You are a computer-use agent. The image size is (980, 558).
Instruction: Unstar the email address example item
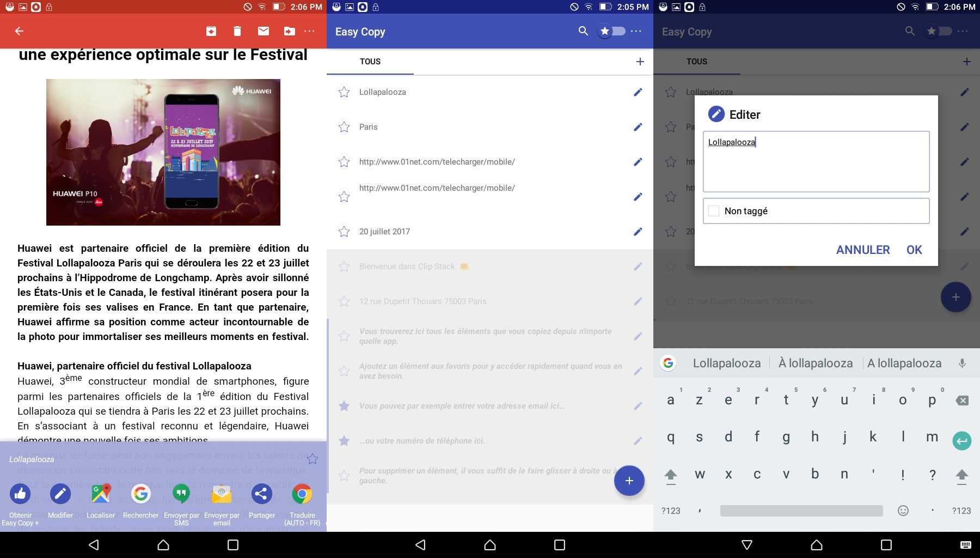(344, 406)
